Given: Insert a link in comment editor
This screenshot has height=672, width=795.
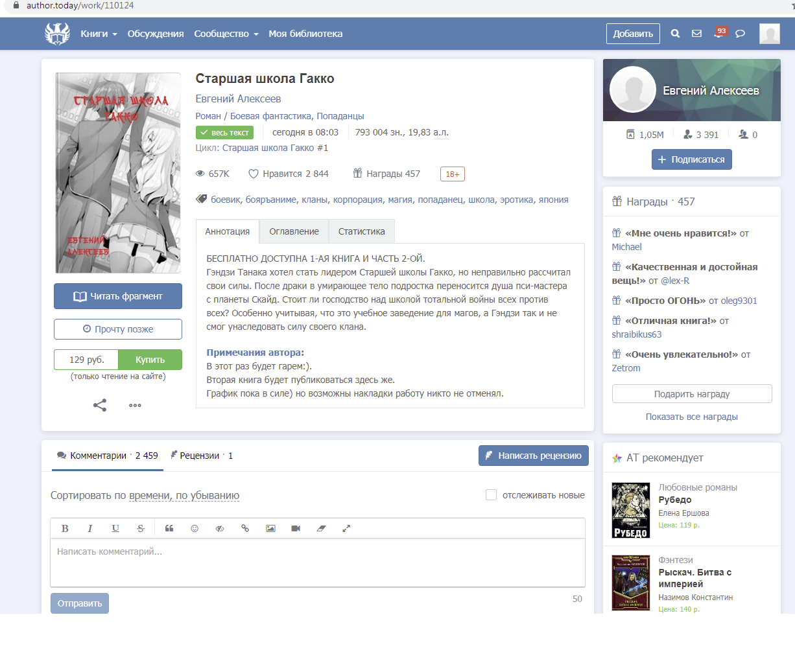Looking at the screenshot, I should (245, 529).
